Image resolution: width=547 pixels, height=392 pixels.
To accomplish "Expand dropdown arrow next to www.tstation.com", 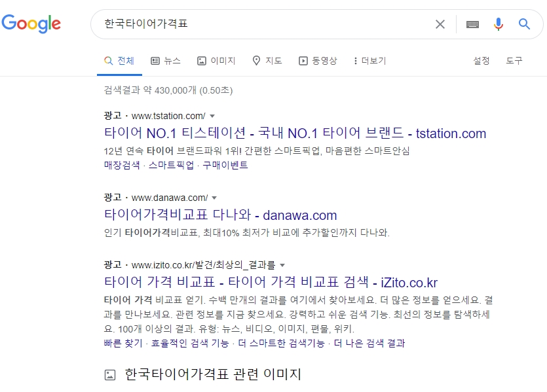I will [212, 116].
